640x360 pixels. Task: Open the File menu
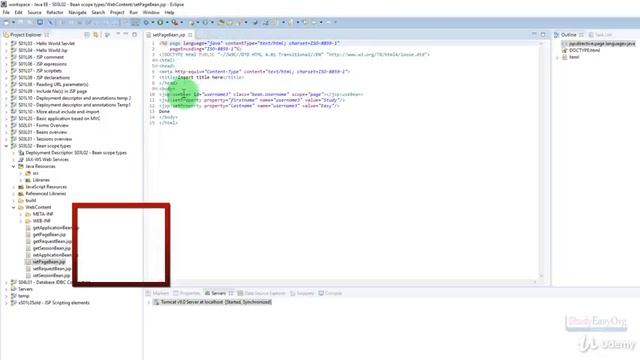(x=6, y=12)
